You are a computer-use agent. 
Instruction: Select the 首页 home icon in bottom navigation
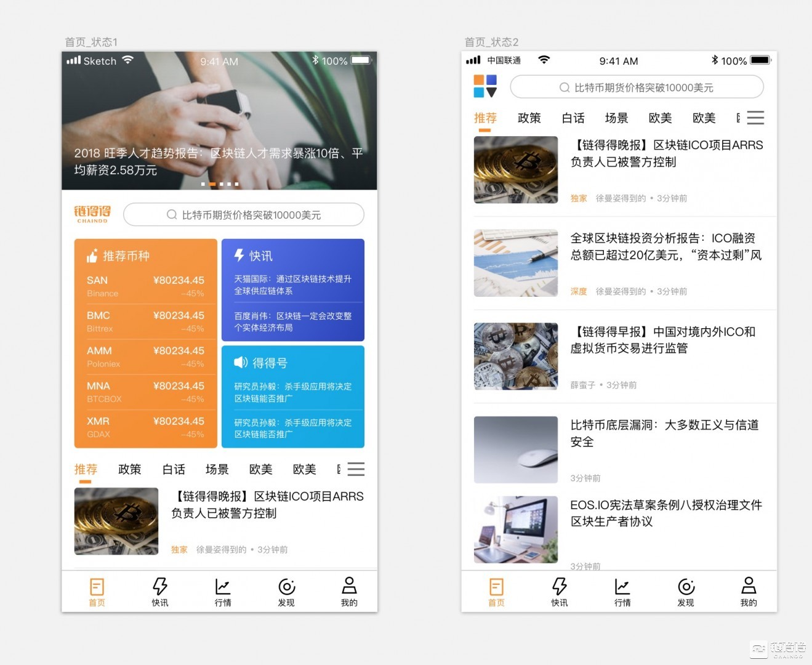97,586
